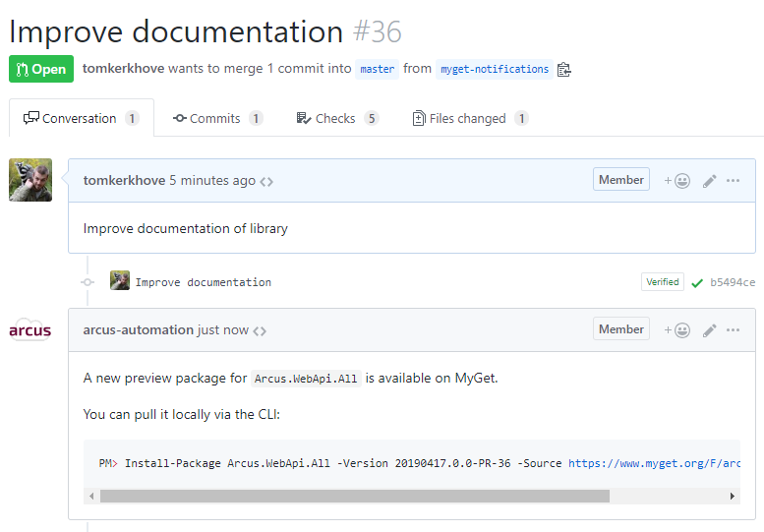764x532 pixels.
Task: Click the code block scrollbar right arrow
Action: click(x=733, y=497)
